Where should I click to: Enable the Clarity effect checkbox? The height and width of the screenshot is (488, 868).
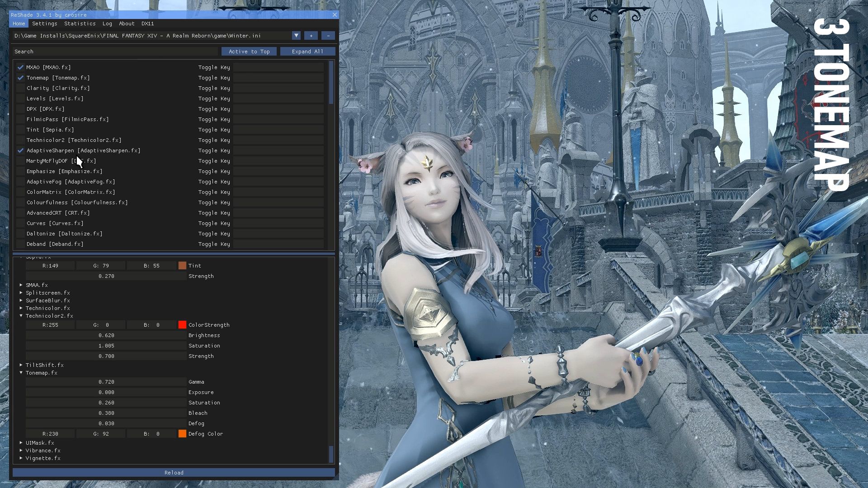(x=20, y=88)
